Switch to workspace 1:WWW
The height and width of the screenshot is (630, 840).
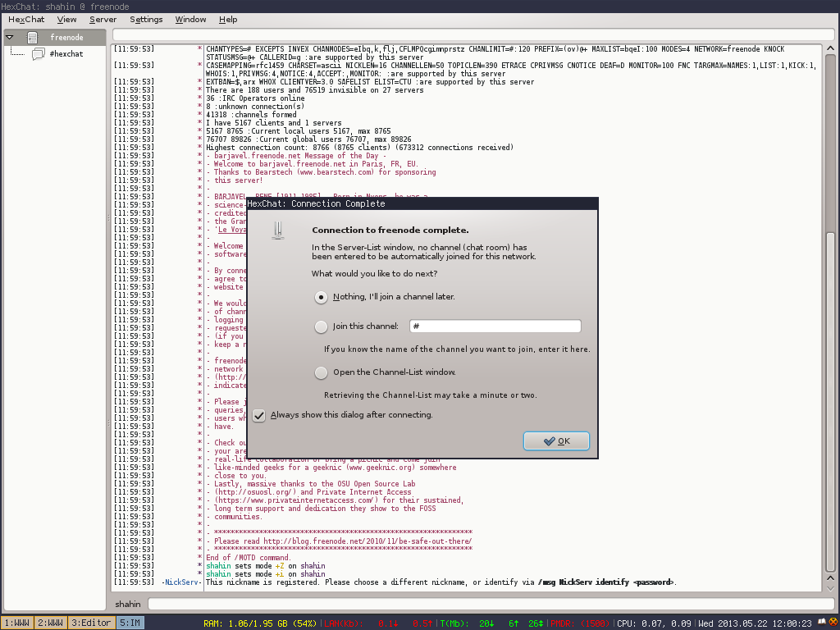click(x=17, y=623)
